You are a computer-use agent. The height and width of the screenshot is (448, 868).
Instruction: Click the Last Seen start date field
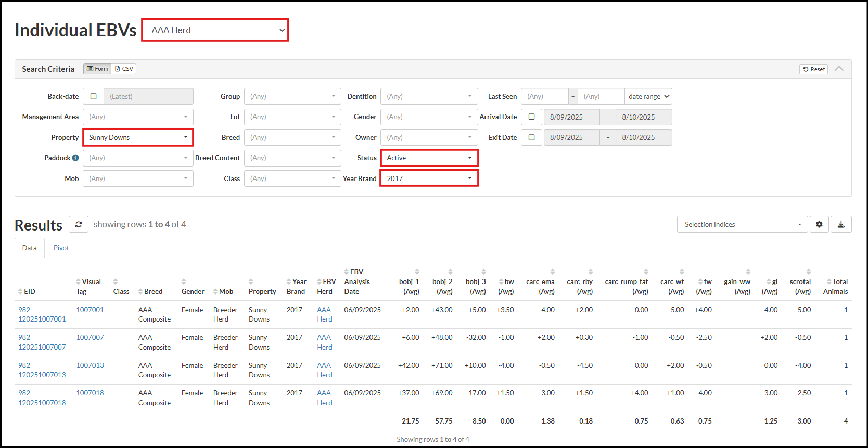544,96
